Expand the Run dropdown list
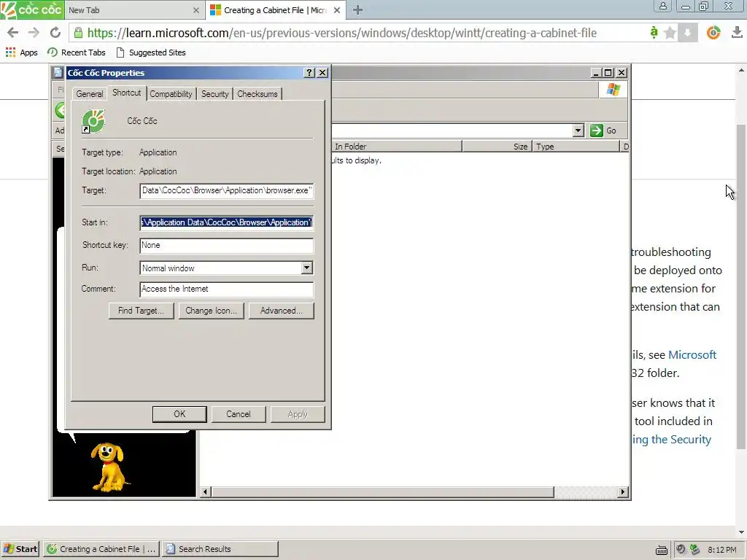The height and width of the screenshot is (560, 747). (306, 268)
